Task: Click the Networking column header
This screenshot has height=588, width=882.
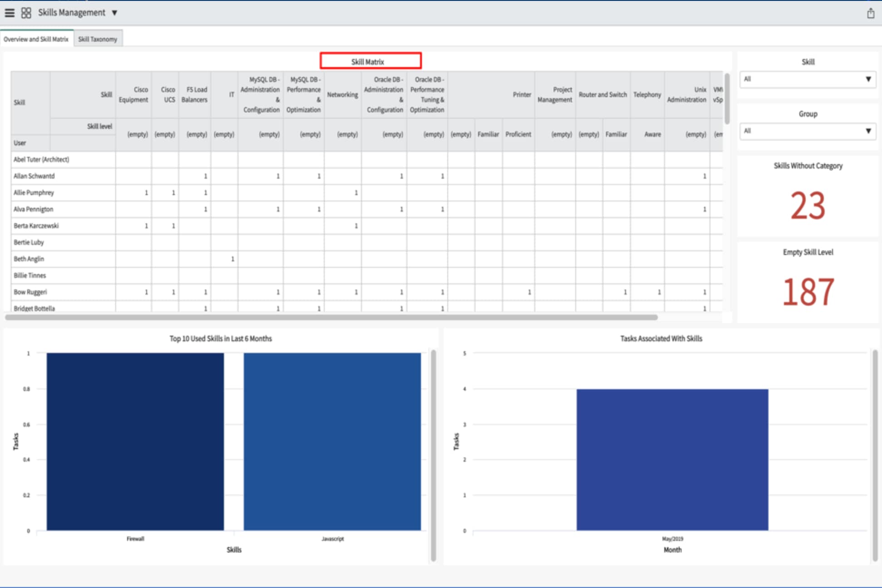Action: point(343,95)
